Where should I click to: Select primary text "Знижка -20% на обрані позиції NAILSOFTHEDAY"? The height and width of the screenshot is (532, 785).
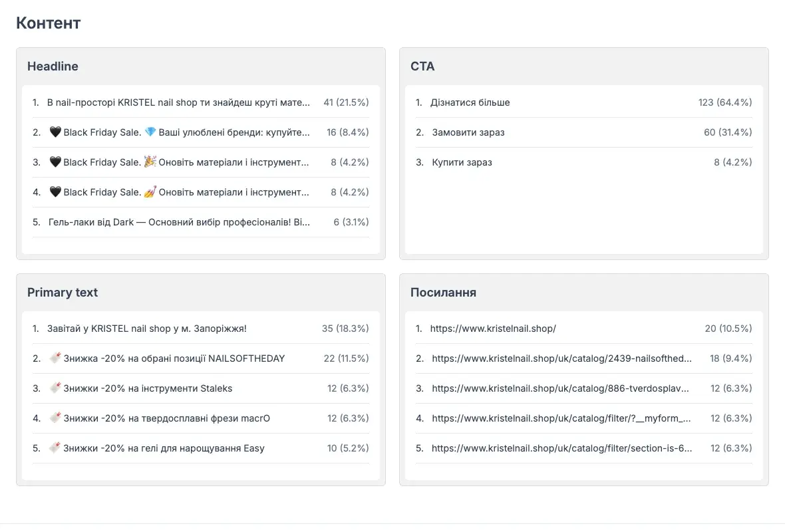click(167, 358)
